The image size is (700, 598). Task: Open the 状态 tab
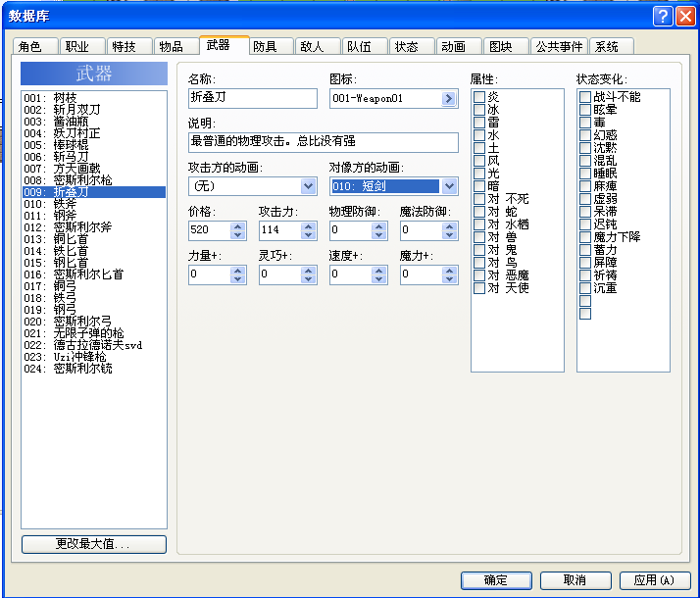coord(412,46)
